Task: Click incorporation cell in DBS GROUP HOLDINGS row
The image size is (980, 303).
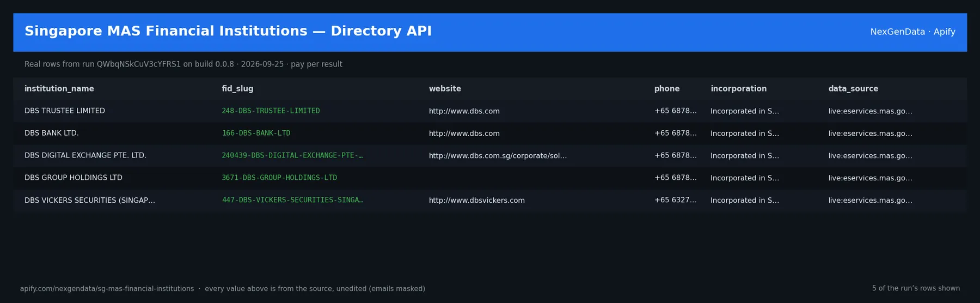Action: coord(745,178)
